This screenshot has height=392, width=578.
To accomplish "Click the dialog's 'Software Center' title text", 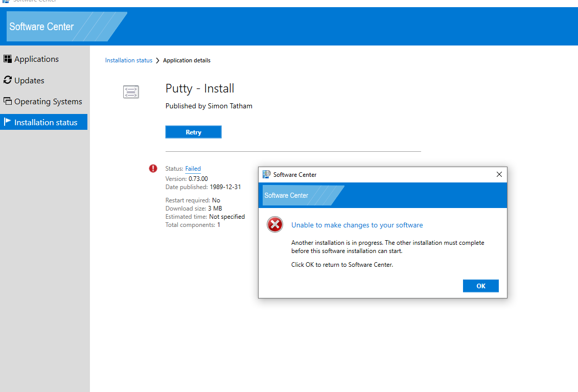I will [295, 175].
